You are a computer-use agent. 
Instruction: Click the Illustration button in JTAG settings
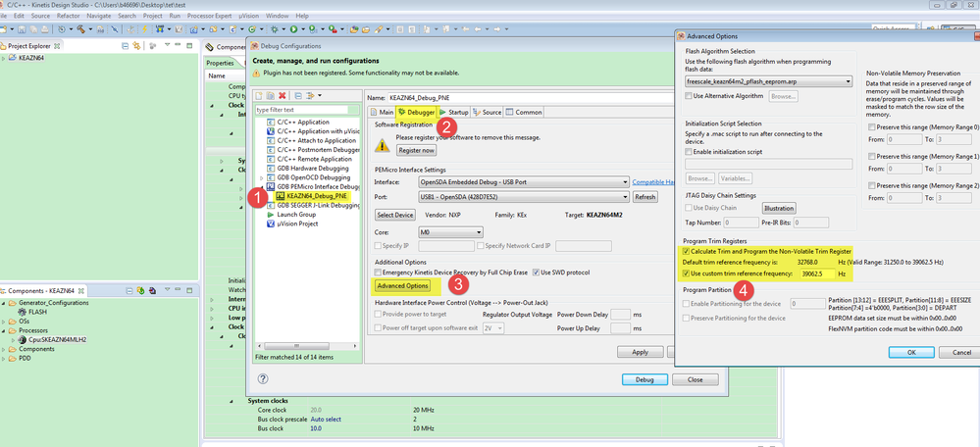(x=778, y=208)
